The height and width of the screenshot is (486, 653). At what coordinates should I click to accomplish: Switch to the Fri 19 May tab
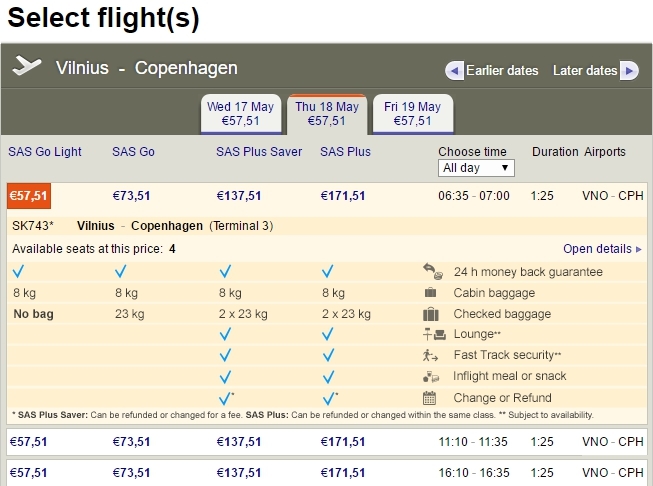coord(413,114)
